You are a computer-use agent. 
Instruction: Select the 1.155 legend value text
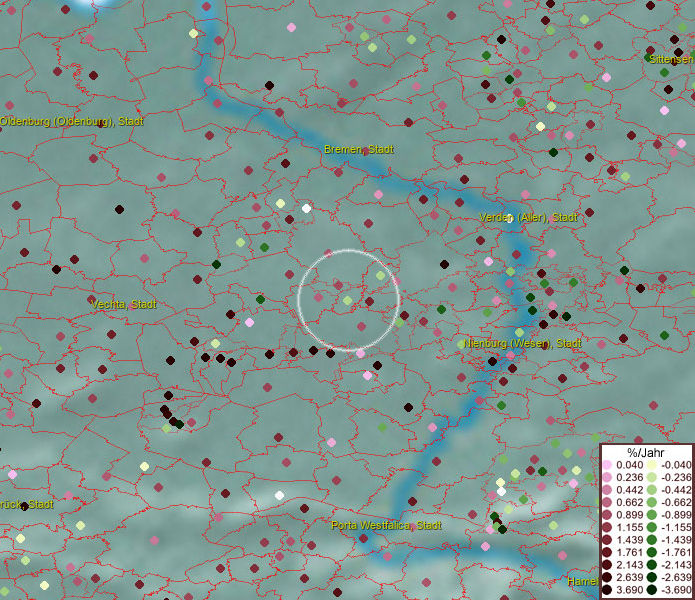click(629, 527)
